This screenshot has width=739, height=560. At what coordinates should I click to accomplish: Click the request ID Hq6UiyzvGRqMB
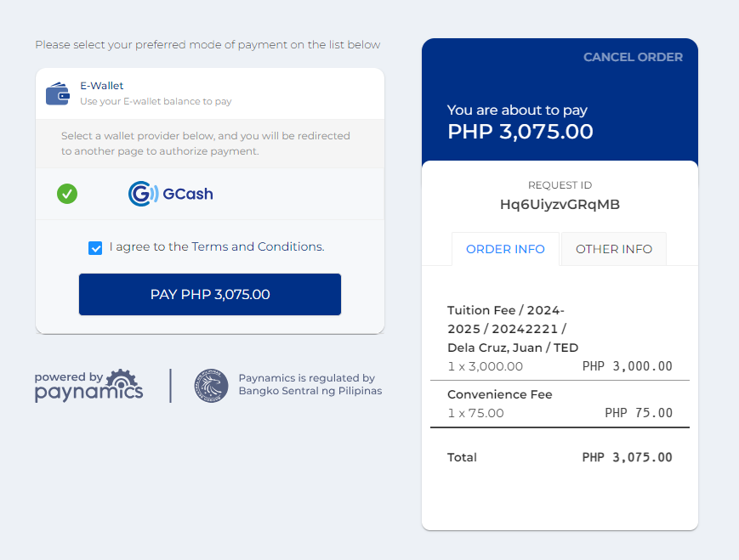tap(560, 205)
